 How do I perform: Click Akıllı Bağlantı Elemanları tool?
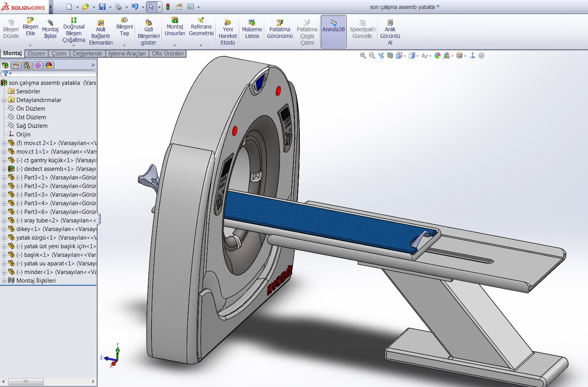click(x=101, y=32)
